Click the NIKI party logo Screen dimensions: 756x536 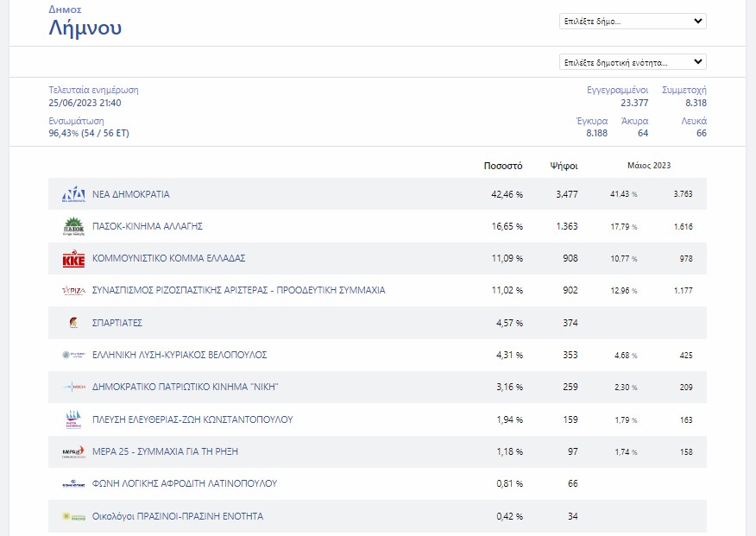(73, 387)
